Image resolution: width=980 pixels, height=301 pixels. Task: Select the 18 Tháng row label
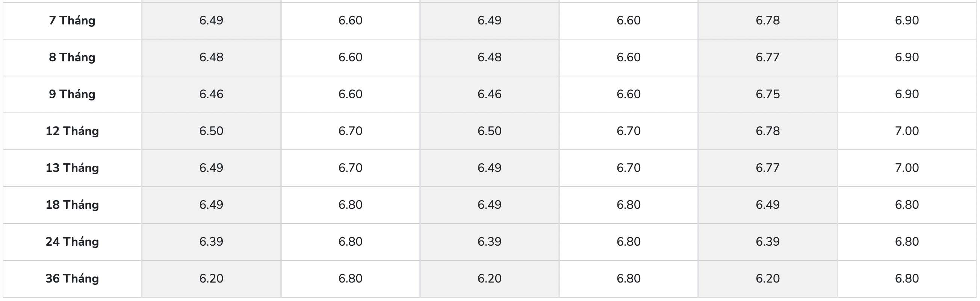(72, 205)
